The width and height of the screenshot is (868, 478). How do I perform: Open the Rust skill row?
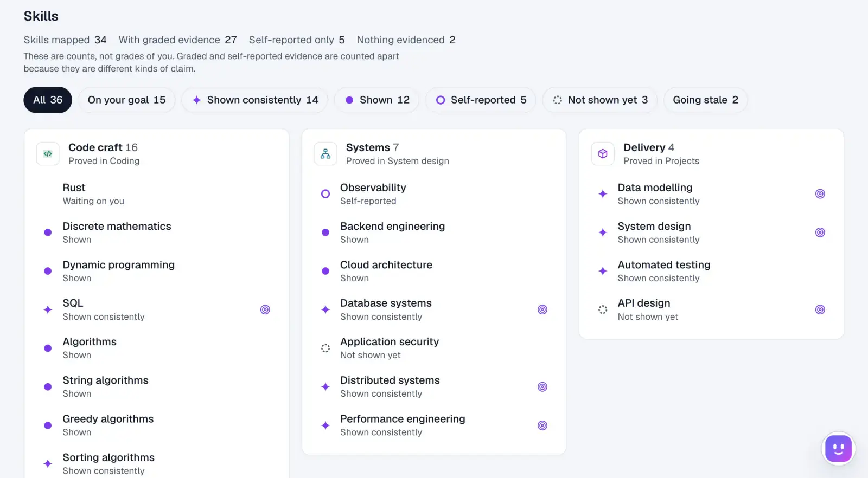click(157, 194)
